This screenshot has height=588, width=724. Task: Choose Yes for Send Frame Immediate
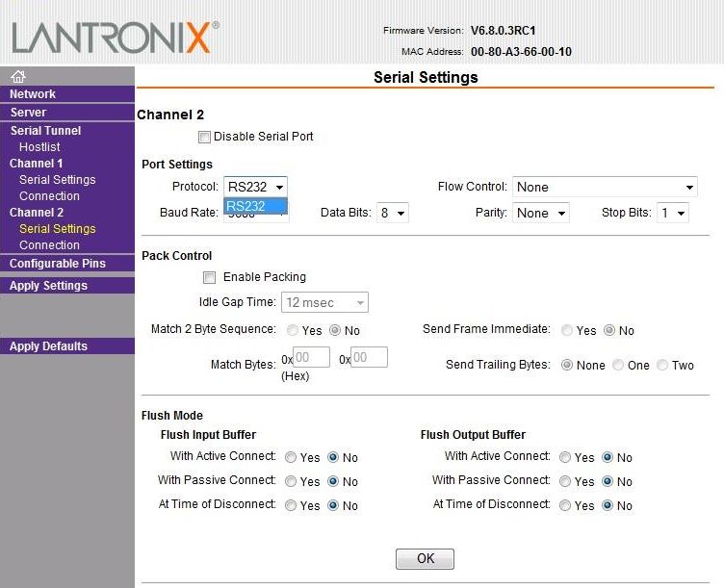567,330
